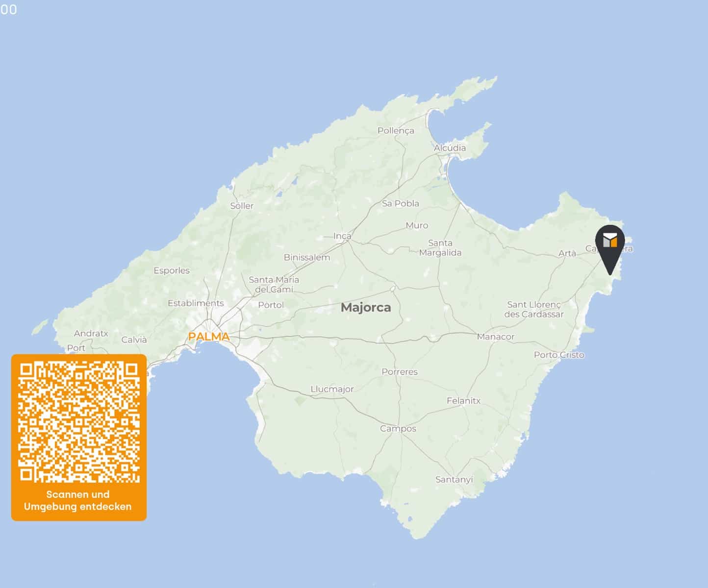
Task: Click the Andratx label
Action: [91, 334]
